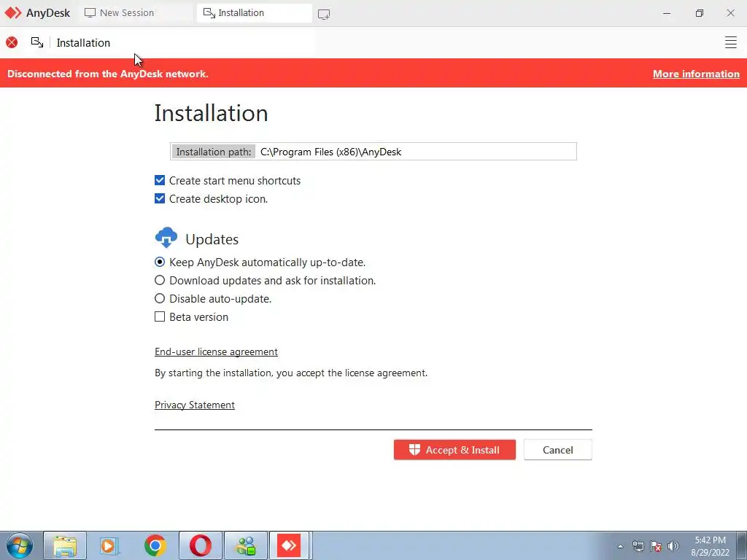Open a new tab with plus monitor icon
The width and height of the screenshot is (747, 560).
coord(324,15)
